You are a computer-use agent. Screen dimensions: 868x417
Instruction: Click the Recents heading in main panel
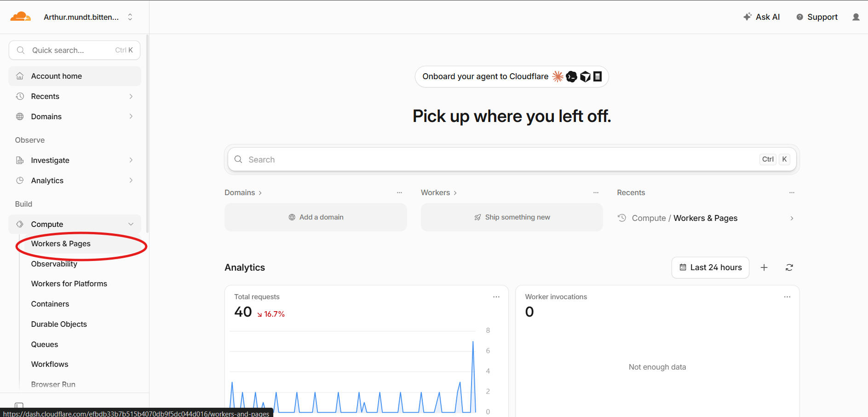[631, 192]
